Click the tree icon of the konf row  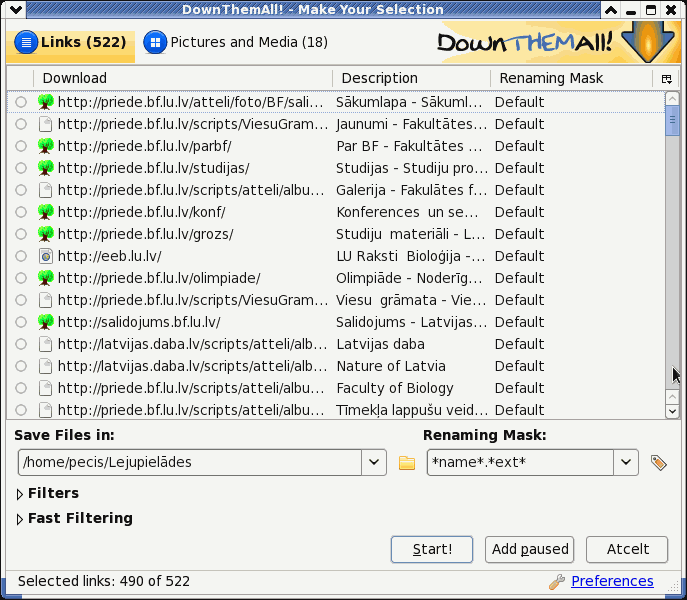click(46, 212)
